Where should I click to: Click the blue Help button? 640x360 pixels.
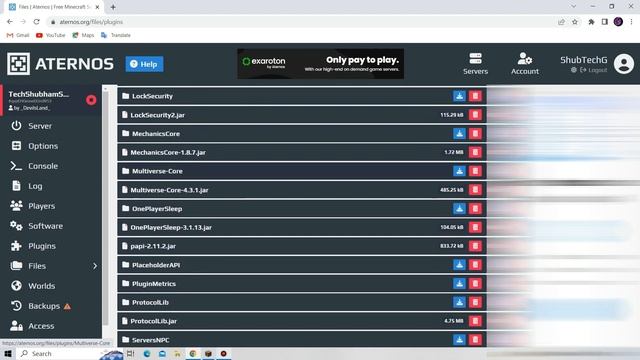click(144, 64)
